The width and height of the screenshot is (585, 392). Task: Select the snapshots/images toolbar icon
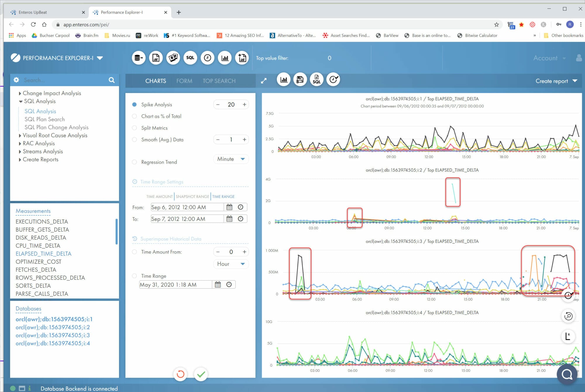(173, 58)
